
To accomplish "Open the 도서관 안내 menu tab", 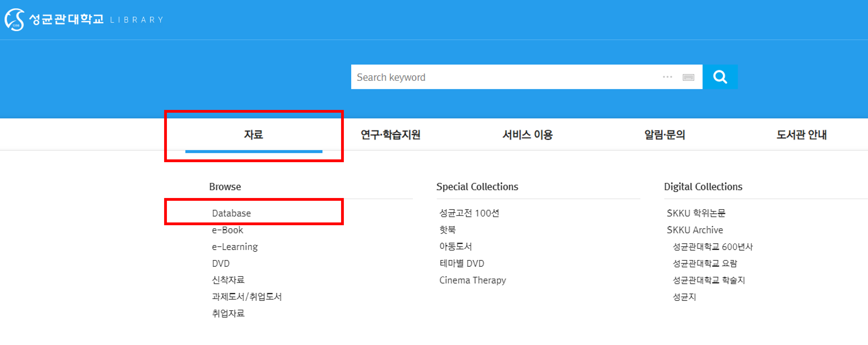I will click(x=801, y=135).
